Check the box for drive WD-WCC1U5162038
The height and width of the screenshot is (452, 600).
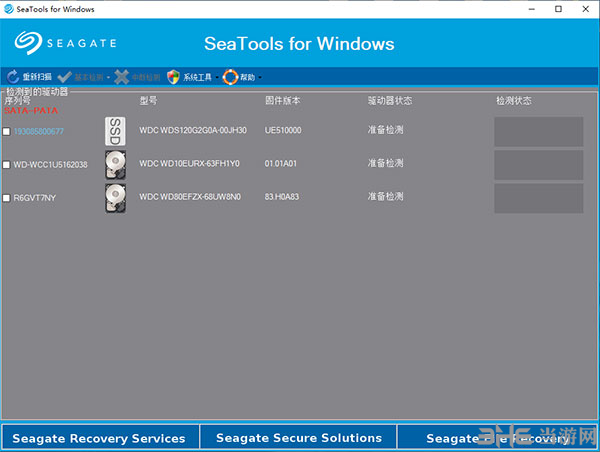click(x=6, y=165)
